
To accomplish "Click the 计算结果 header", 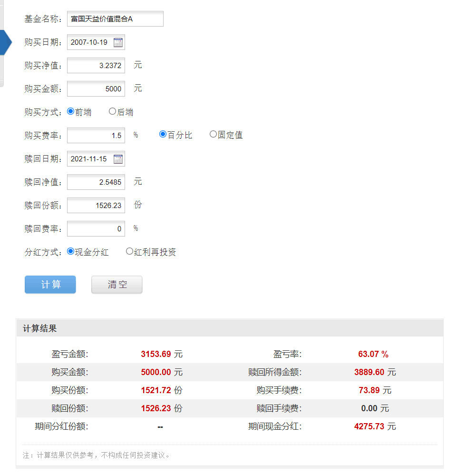I will click(x=230, y=328).
